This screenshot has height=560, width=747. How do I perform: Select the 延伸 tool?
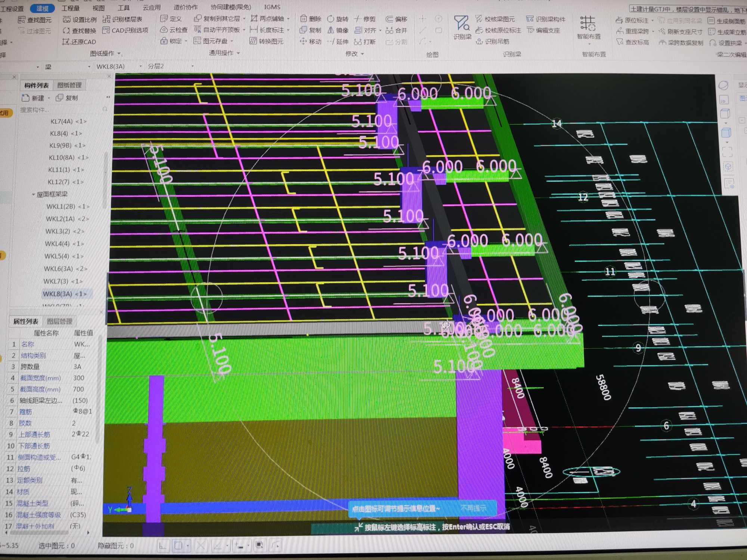click(x=338, y=41)
